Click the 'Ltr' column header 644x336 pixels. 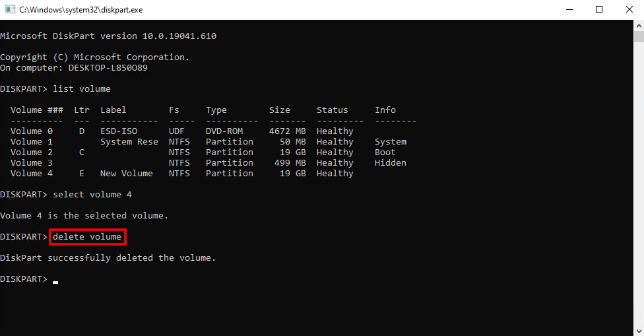[82, 110]
